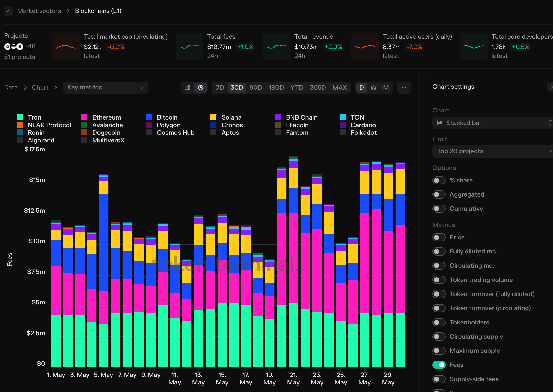Click the clock time-series icon
The width and height of the screenshot is (553, 392).
(x=200, y=88)
